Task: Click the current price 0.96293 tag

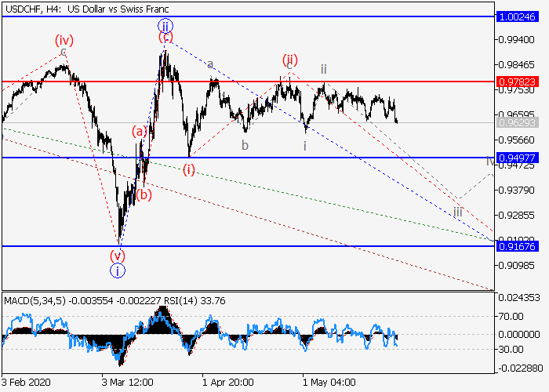Action: coord(518,123)
